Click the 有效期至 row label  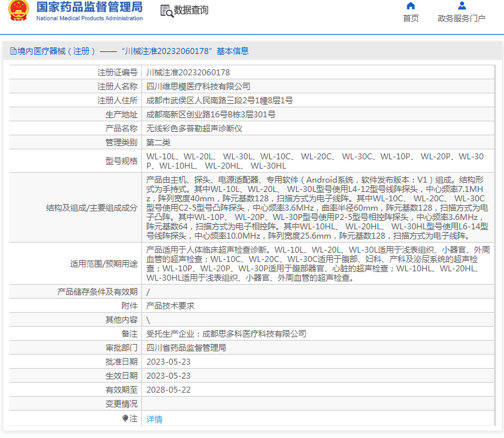tap(121, 390)
